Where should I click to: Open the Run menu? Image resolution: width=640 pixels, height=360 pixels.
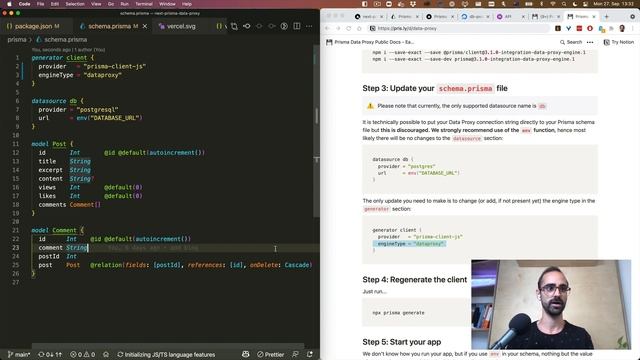[124, 4]
